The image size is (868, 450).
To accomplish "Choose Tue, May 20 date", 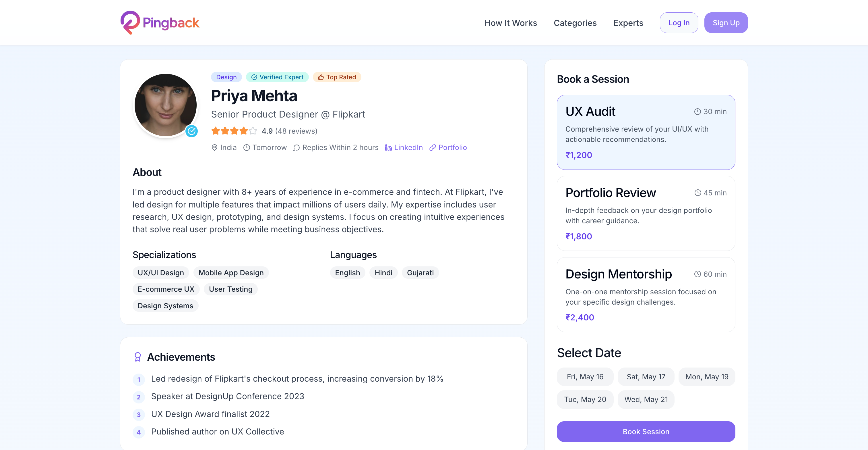I will click(585, 399).
